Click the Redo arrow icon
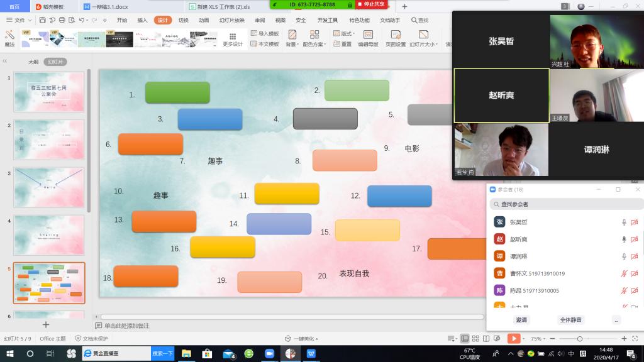 [x=94, y=20]
